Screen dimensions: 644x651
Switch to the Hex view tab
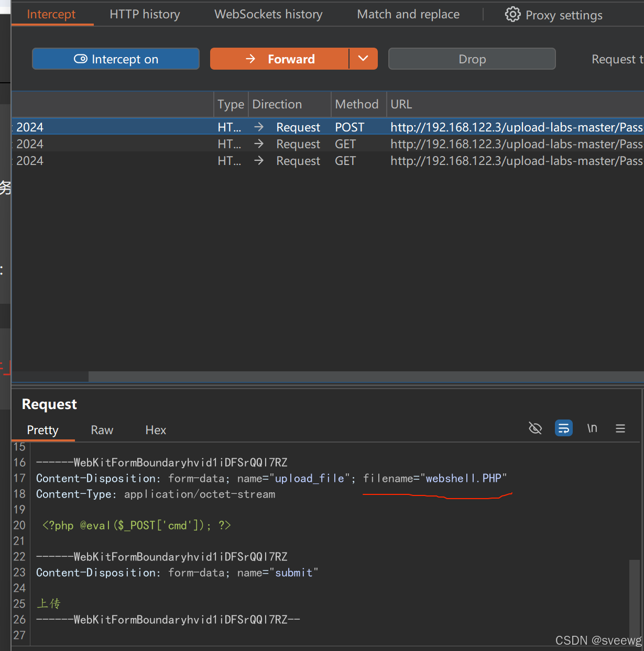(x=156, y=430)
